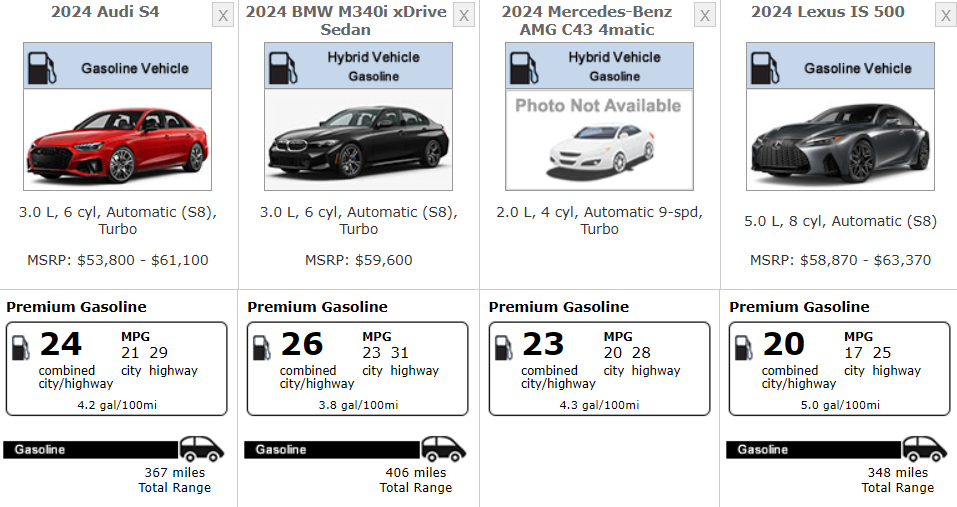The width and height of the screenshot is (957, 507).
Task: Click the red Audi S4 photo
Action: (118, 140)
